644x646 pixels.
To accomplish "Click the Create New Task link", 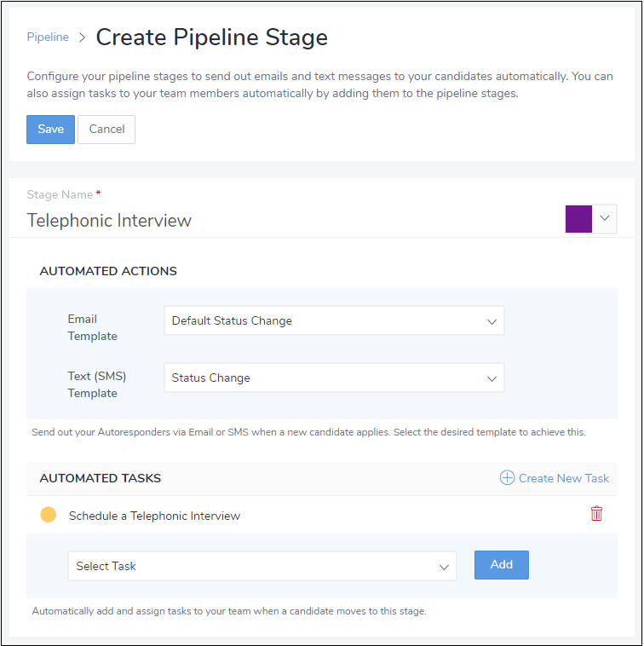I will click(563, 478).
